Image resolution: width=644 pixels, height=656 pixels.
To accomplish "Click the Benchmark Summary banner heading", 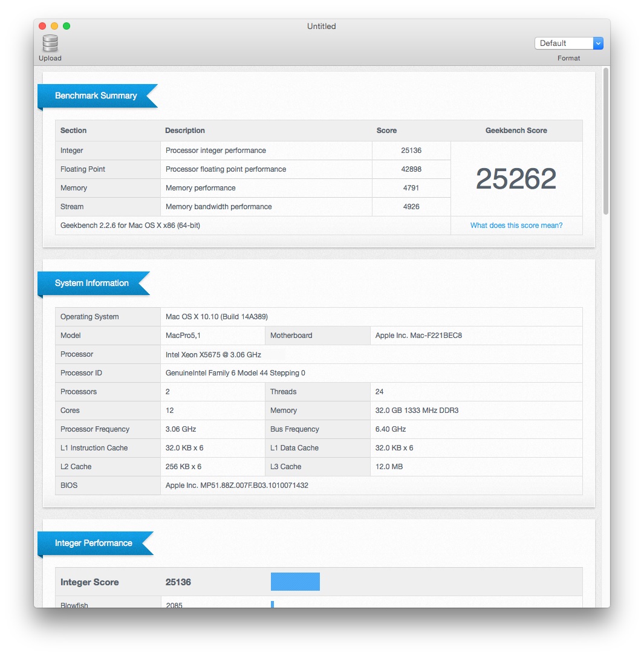I will [96, 96].
